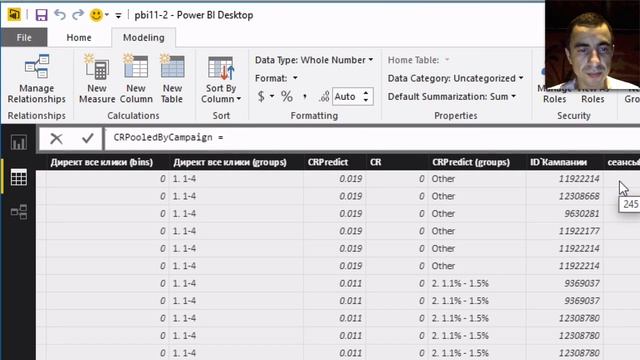Screen dimensions: 640x360
Task: Open Data Category: Uncategorized dropdown
Action: point(455,78)
